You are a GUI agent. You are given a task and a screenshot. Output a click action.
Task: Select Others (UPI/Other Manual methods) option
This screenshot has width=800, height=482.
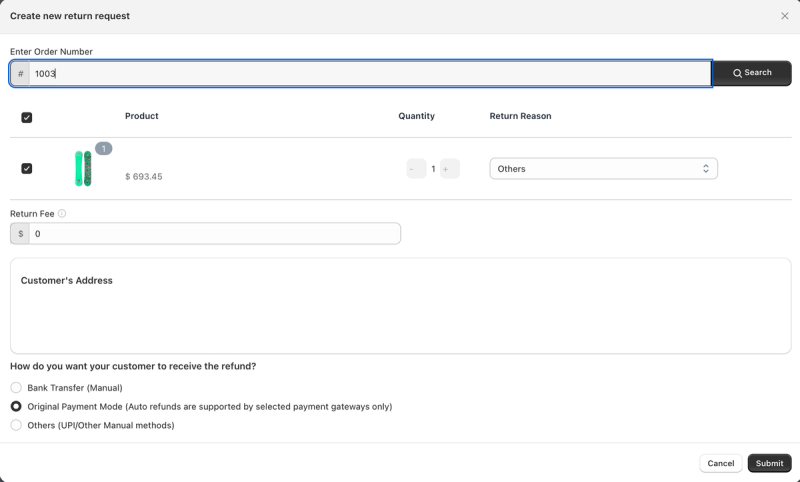16,425
